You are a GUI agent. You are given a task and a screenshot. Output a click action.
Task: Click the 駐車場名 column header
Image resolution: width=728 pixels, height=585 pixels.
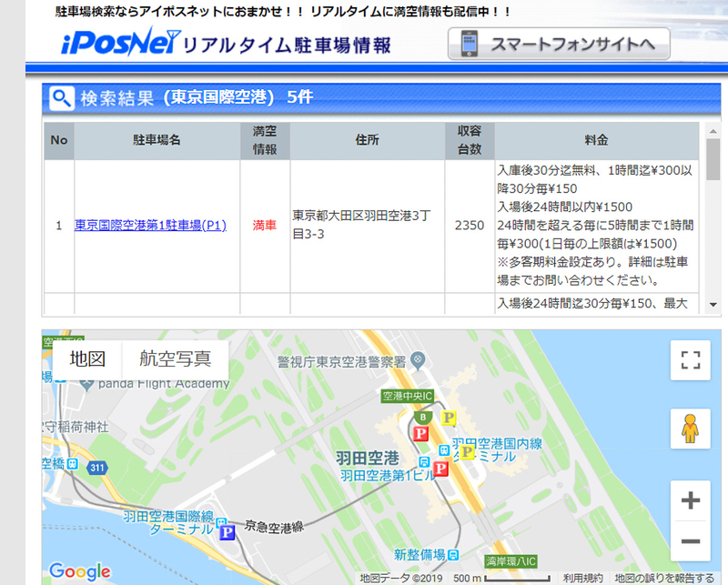click(x=157, y=140)
